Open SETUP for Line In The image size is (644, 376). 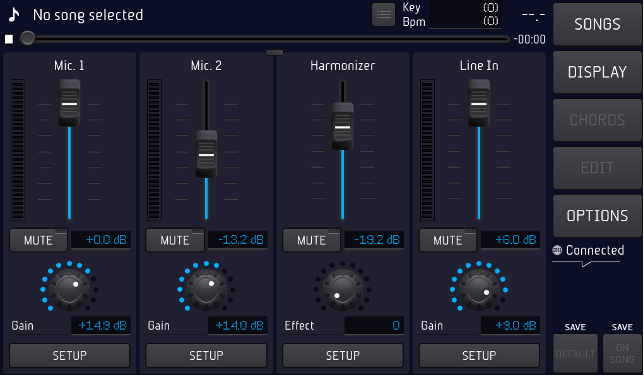click(x=479, y=355)
